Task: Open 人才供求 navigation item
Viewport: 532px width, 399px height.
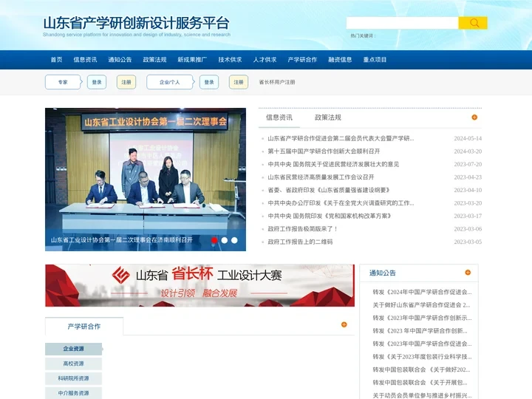Action: click(x=265, y=60)
